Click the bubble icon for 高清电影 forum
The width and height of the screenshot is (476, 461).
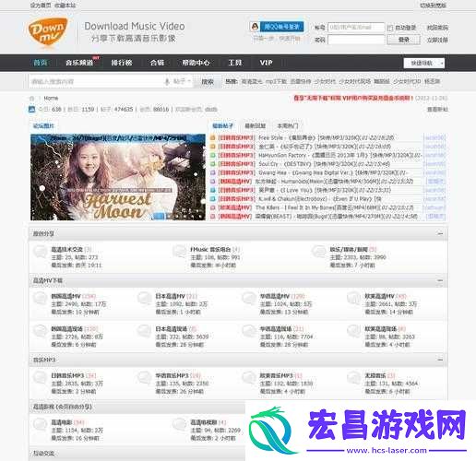click(x=40, y=424)
